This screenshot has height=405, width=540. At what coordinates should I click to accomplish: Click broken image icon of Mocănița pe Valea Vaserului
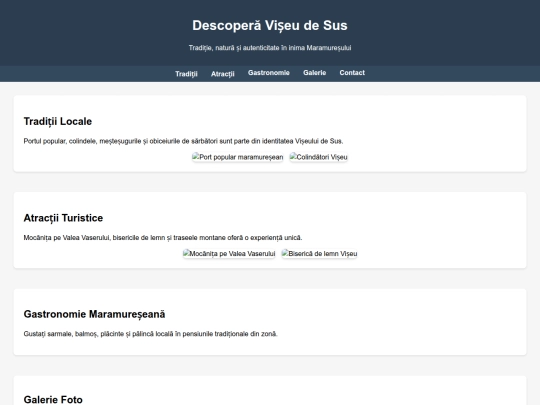pos(186,253)
